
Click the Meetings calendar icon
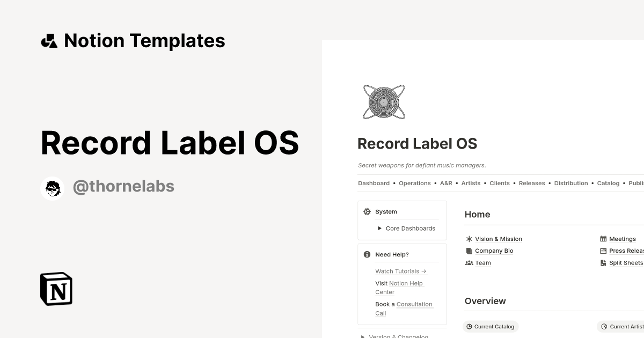coord(603,239)
